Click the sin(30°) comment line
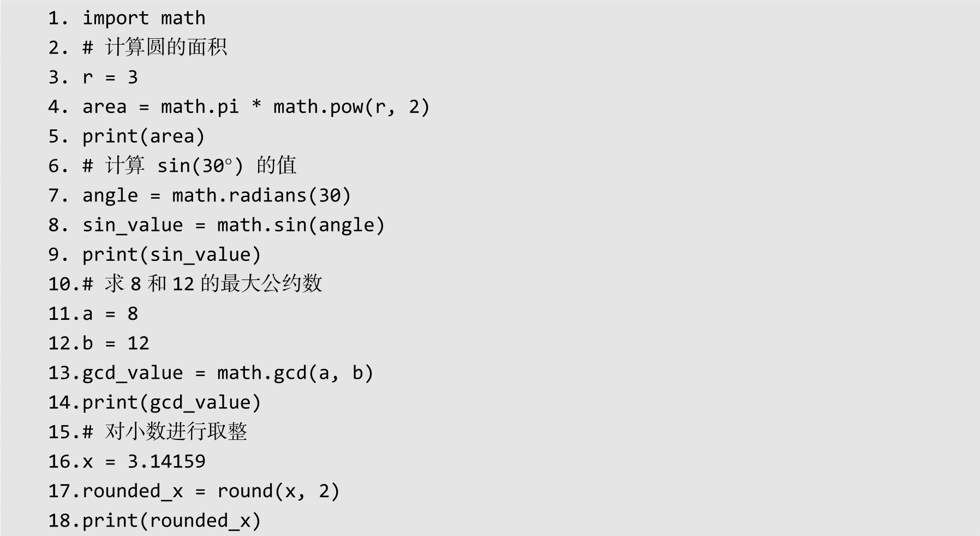The height and width of the screenshot is (536, 980). tap(189, 165)
